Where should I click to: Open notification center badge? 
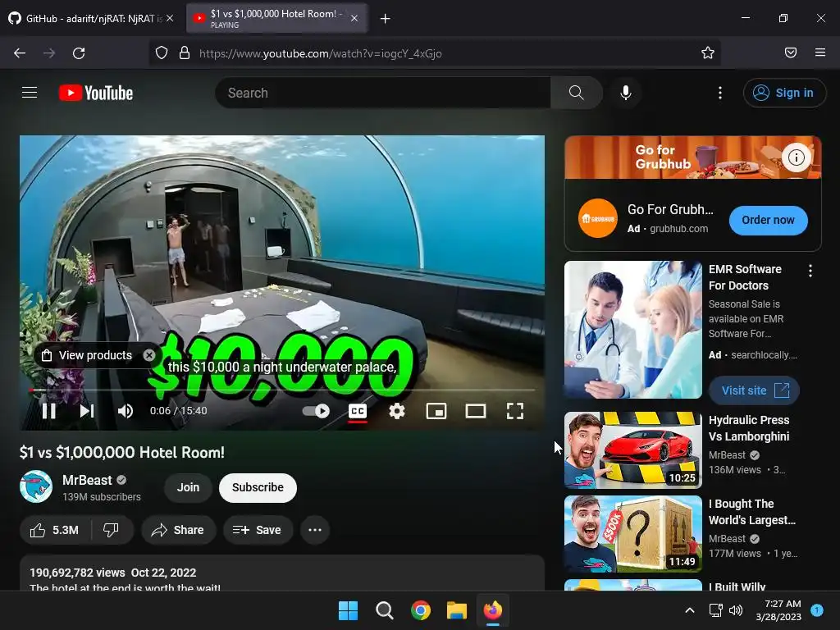(817, 609)
